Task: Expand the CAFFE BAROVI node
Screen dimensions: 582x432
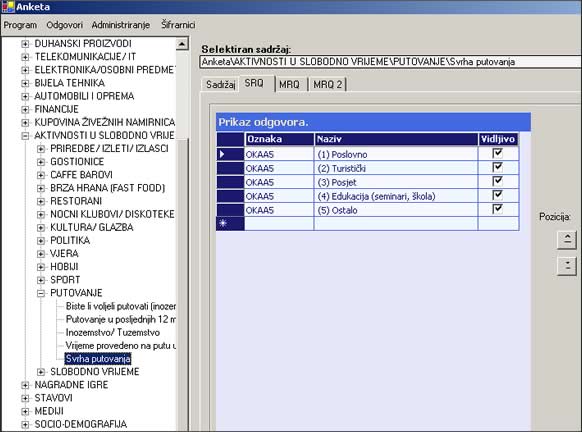Action: pyautogui.click(x=41, y=175)
